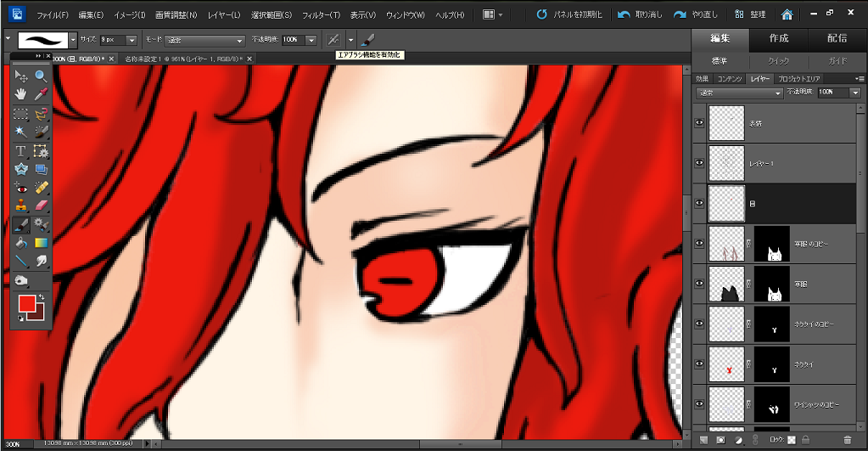Viewport: 868px width, 451px height.
Task: Open layer blend mode dropdown
Action: pyautogui.click(x=739, y=93)
